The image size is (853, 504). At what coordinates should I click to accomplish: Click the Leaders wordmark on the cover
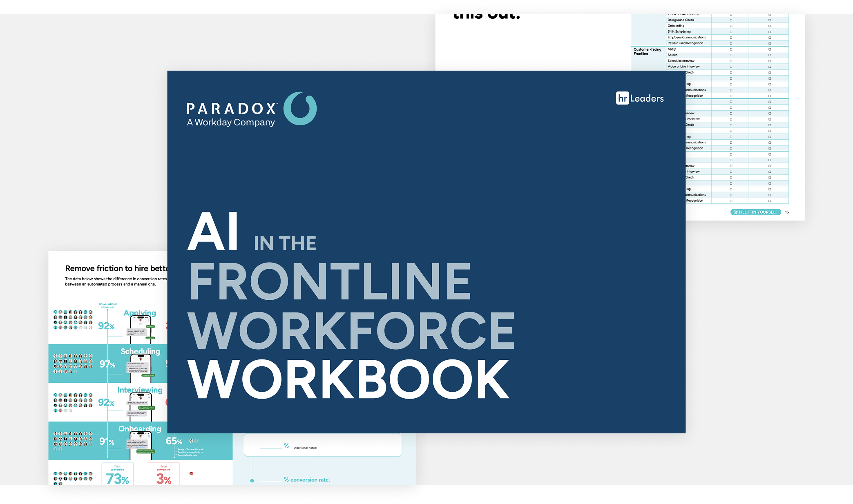pyautogui.click(x=647, y=98)
